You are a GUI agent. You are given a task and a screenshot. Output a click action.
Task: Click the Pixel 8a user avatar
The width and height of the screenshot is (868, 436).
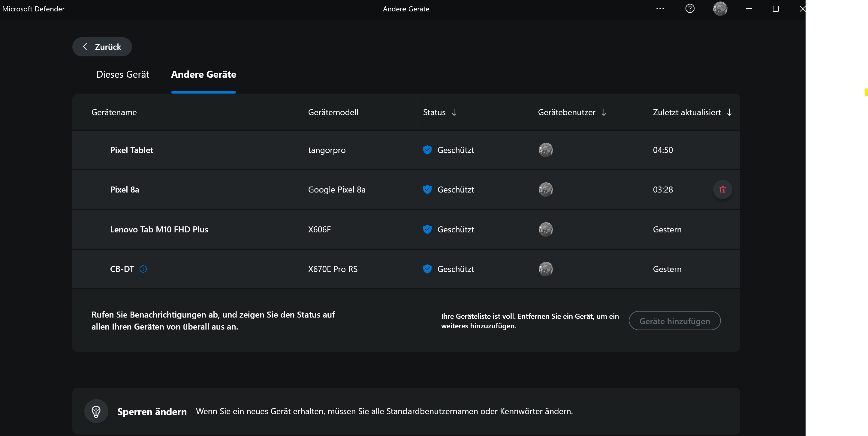coord(546,190)
